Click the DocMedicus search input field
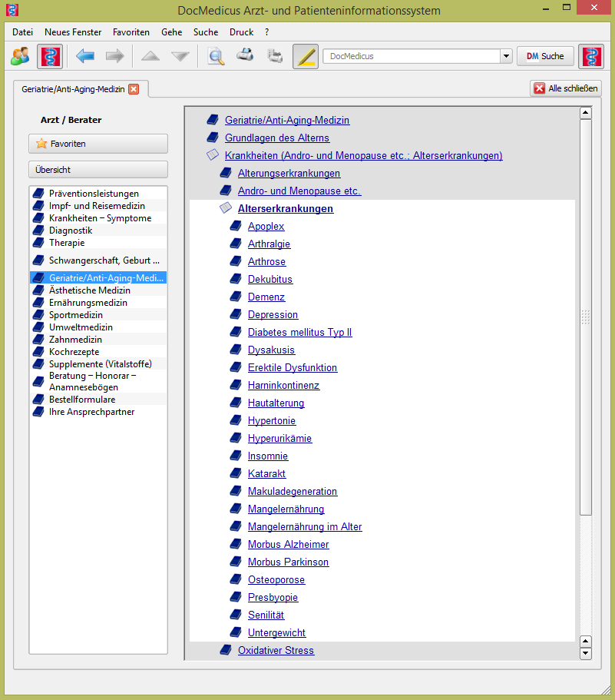The width and height of the screenshot is (615, 700). pyautogui.click(x=412, y=56)
